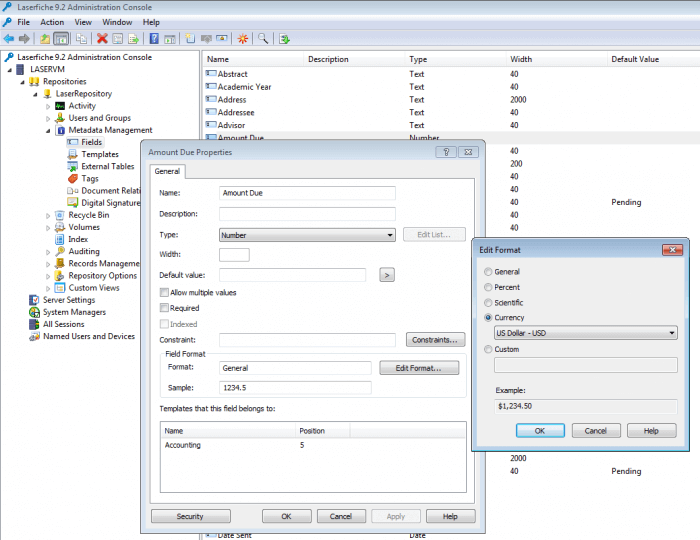
Task: Open the Type dropdown showing Number
Action: 307,235
